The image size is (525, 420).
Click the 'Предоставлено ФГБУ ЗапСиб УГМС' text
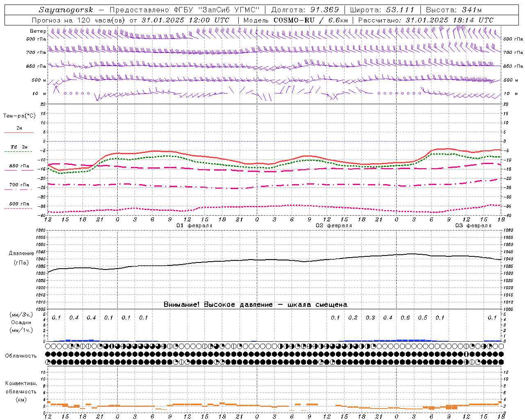pyautogui.click(x=185, y=10)
